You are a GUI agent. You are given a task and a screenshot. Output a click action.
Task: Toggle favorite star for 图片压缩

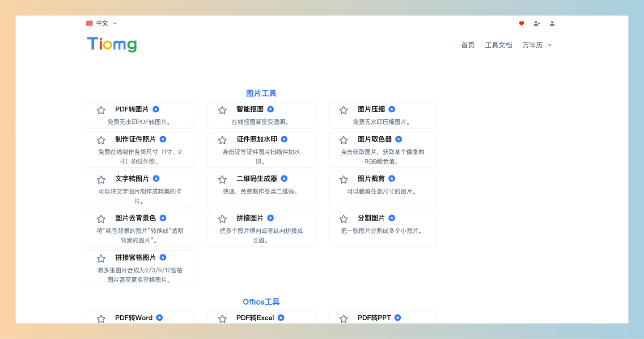point(343,110)
